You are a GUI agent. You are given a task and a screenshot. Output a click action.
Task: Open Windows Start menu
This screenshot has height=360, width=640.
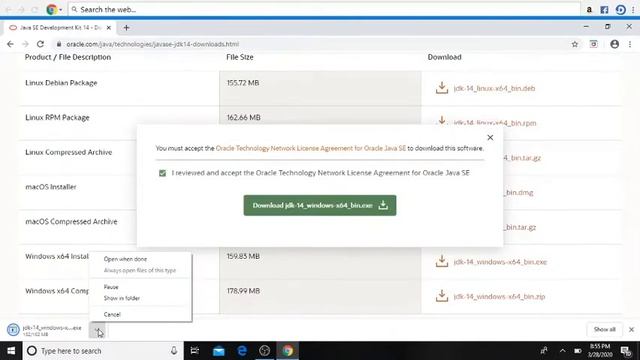tap(11, 351)
